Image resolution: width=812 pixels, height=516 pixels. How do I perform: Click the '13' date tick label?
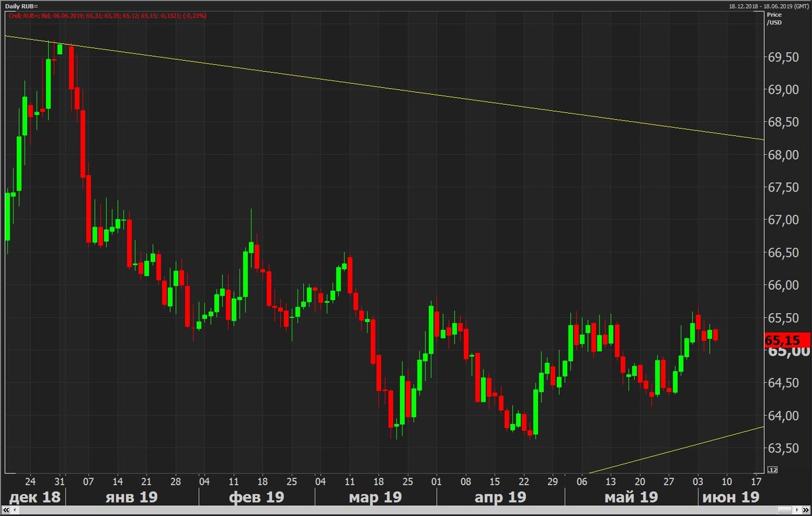click(610, 482)
